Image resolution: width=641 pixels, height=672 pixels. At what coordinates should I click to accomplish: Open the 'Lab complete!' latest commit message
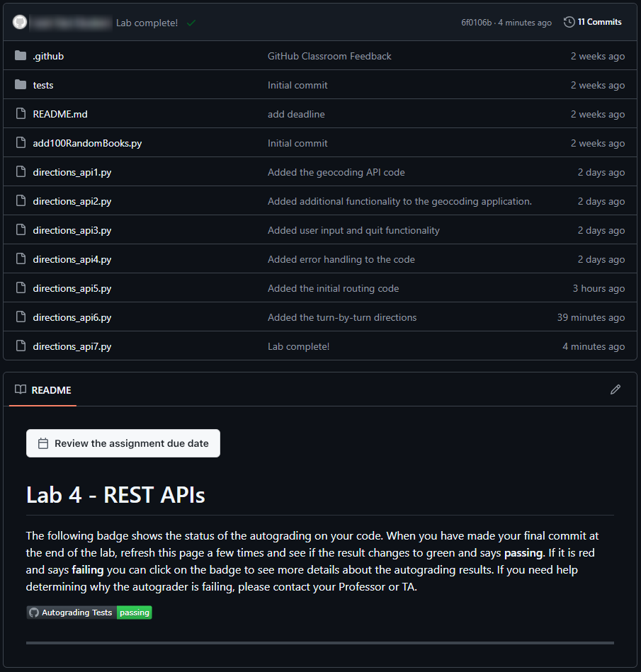pos(147,23)
